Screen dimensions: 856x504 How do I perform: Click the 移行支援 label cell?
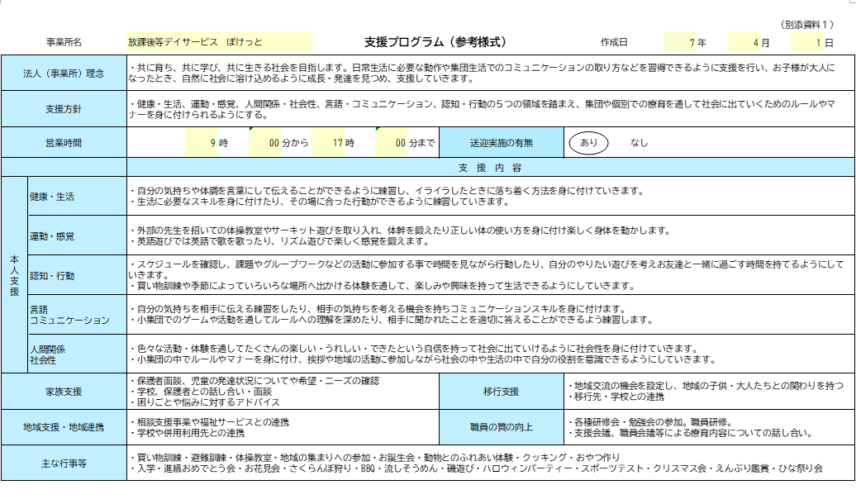pyautogui.click(x=502, y=392)
